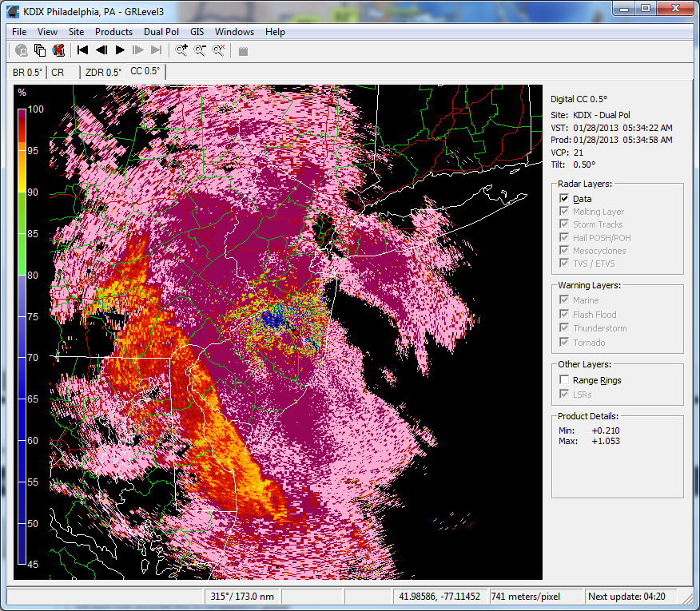Click the Max value +1.053
The height and width of the screenshot is (611, 700).
[x=606, y=441]
